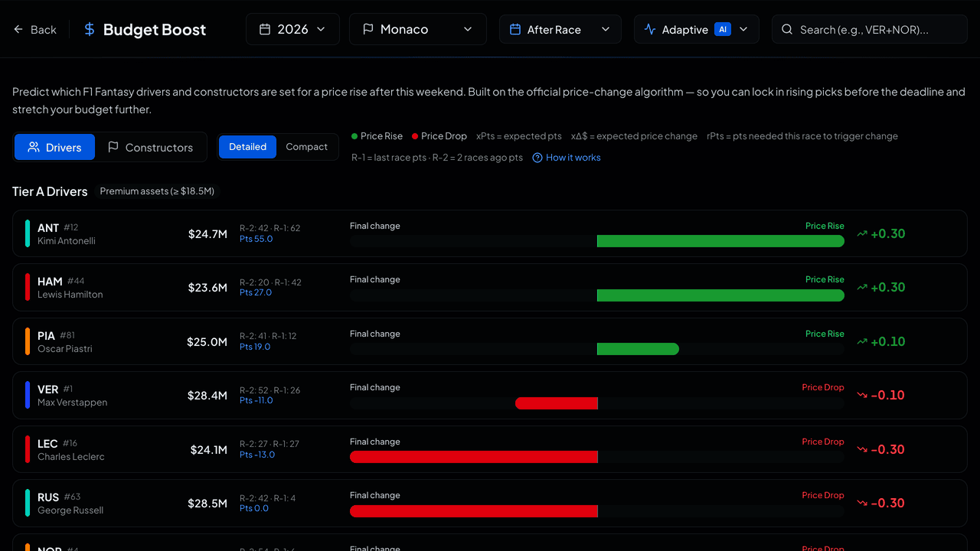Switch to Detailed view
Viewport: 980px width, 551px height.
click(247, 147)
